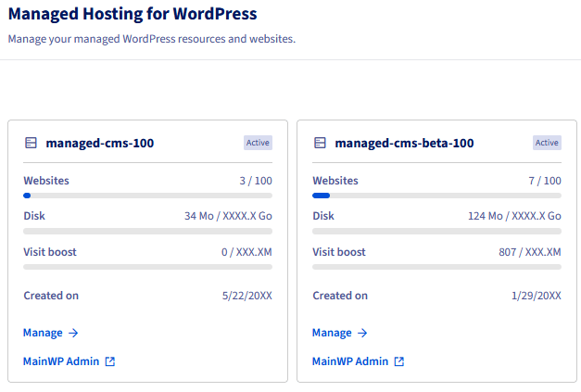Click the '34 Mo / XXXX.X Go' disk value
Viewport: 581px width, 392px height.
[228, 216]
